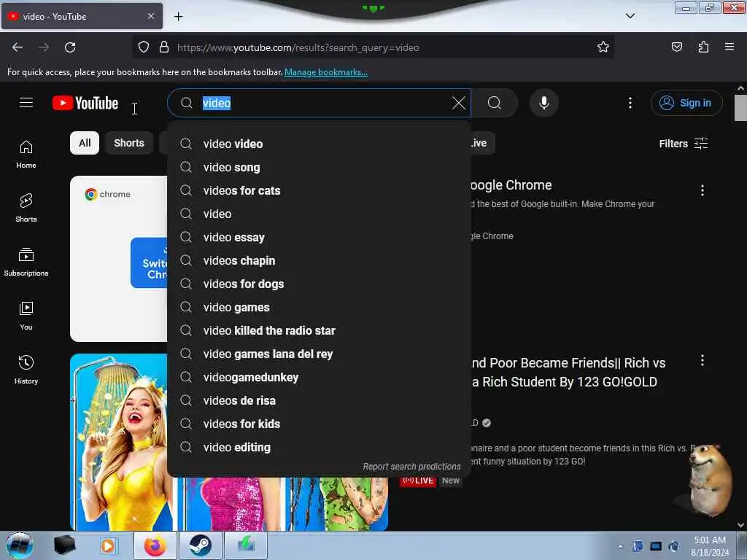Choose the "videos for kids" suggestion
Image resolution: width=747 pixels, height=560 pixels.
[319, 424]
